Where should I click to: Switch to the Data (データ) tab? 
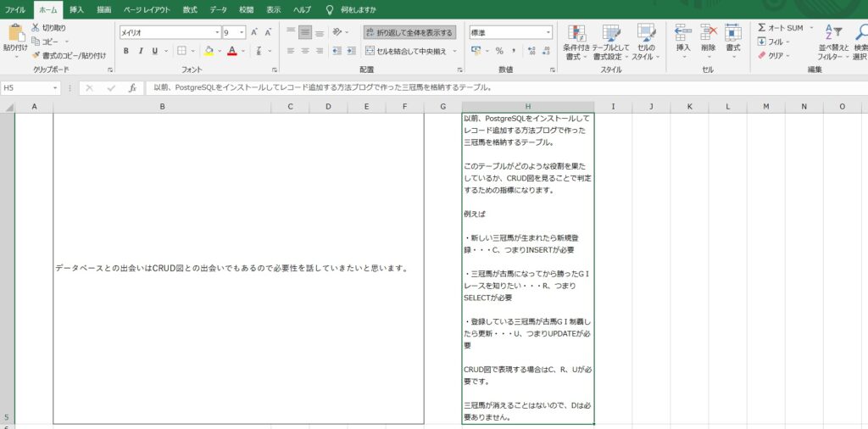(x=219, y=9)
